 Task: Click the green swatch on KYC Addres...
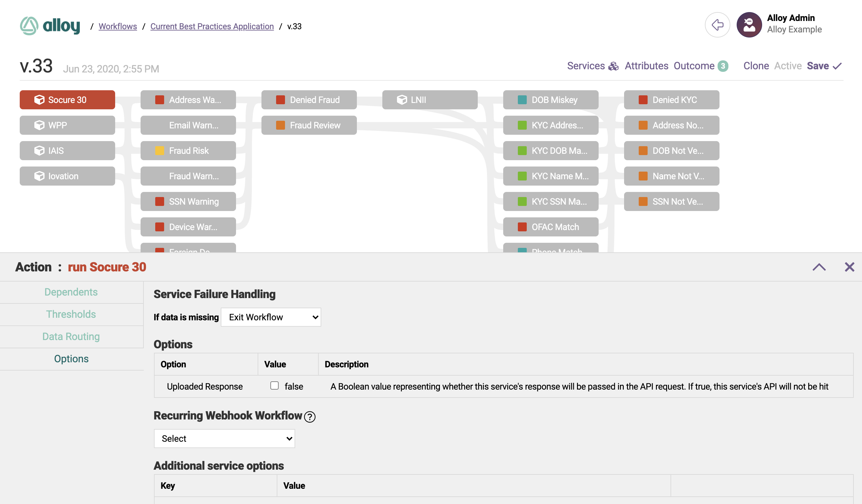[x=522, y=125]
